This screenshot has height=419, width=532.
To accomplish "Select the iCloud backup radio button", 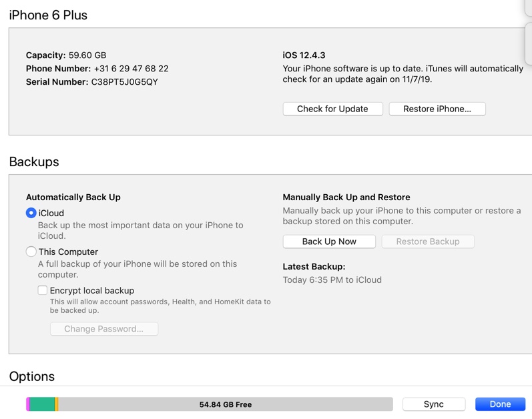I will point(31,214).
